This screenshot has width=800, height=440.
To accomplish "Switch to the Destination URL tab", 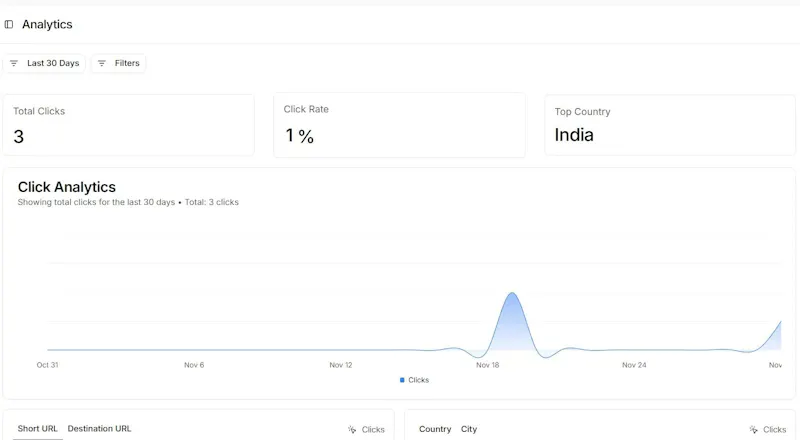I will point(99,429).
